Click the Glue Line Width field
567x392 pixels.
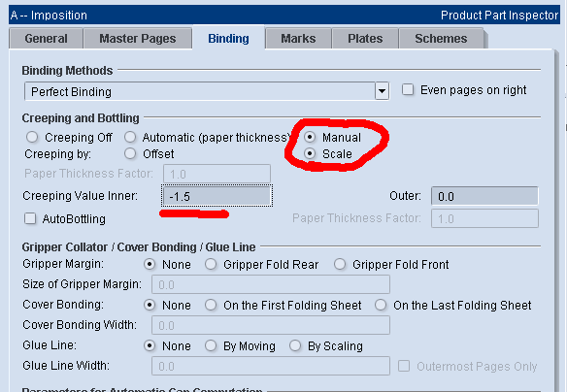click(x=271, y=367)
